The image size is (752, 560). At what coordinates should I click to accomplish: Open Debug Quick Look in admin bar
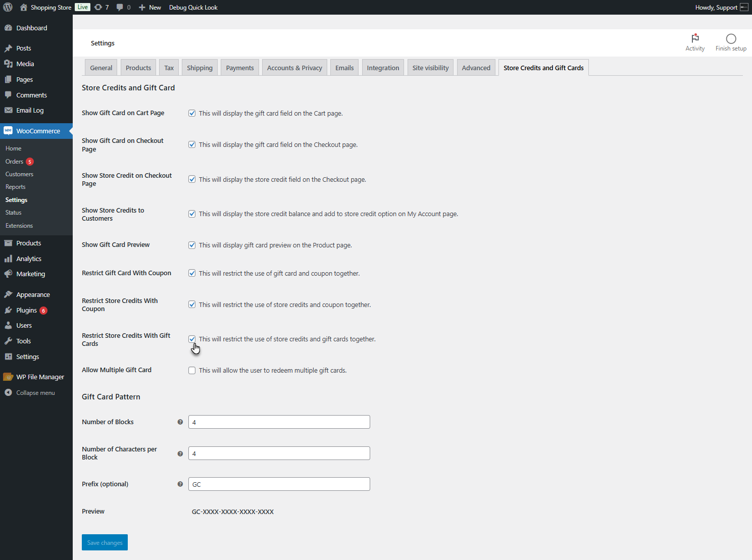click(x=193, y=7)
